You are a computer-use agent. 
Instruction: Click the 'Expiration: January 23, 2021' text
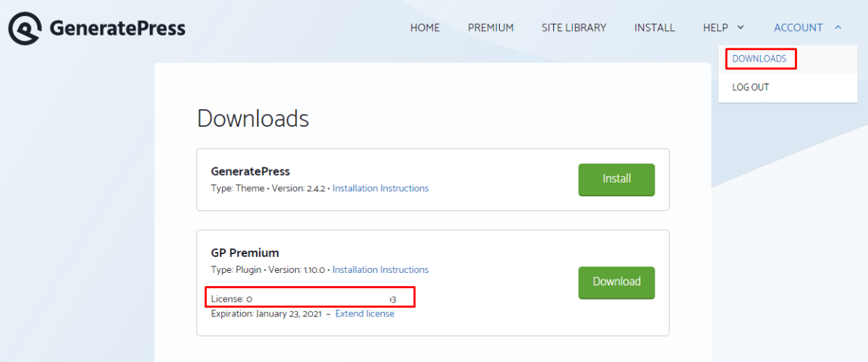(267, 313)
